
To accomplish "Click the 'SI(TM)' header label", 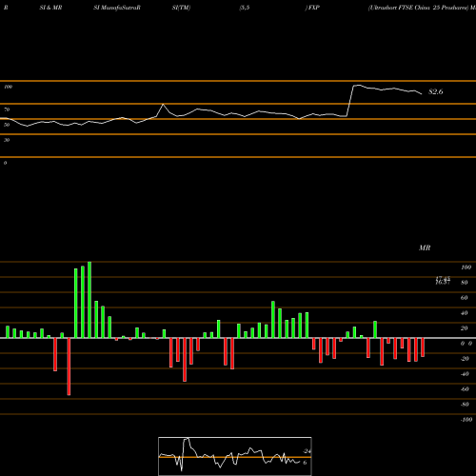I will coord(181,8).
